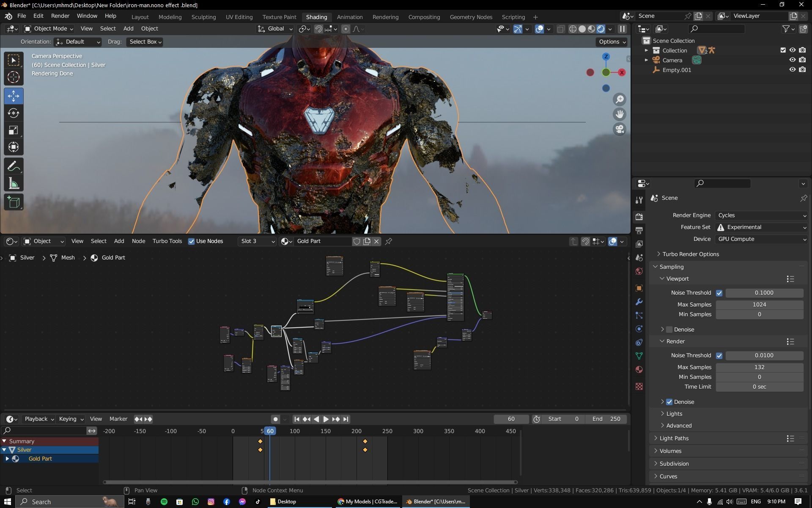
Task: Toggle fake user shield for Gold Part
Action: (x=357, y=241)
